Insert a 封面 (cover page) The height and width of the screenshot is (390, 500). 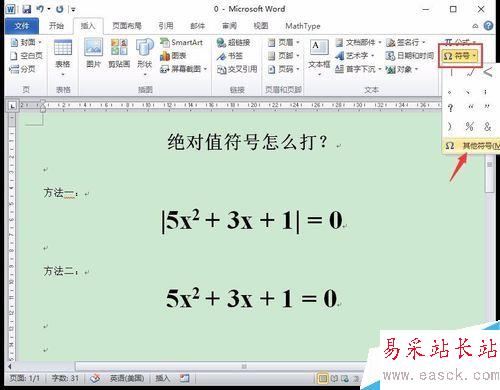pyautogui.click(x=26, y=42)
